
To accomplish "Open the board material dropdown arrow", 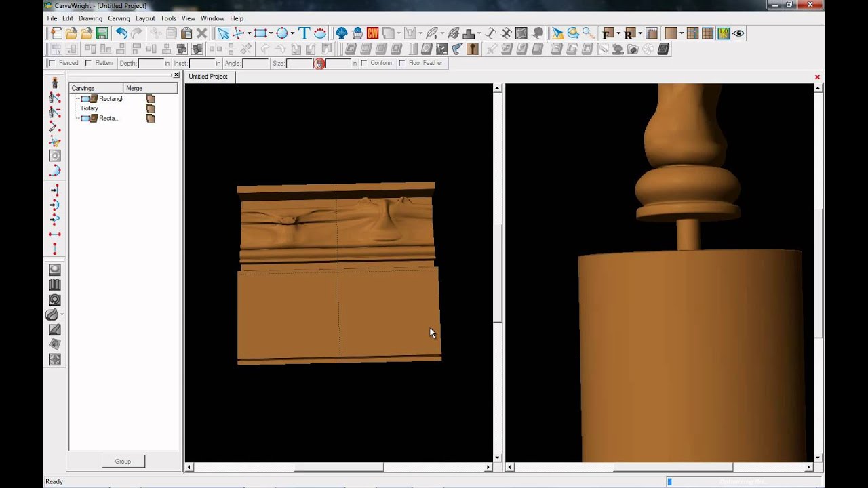I will (x=681, y=33).
